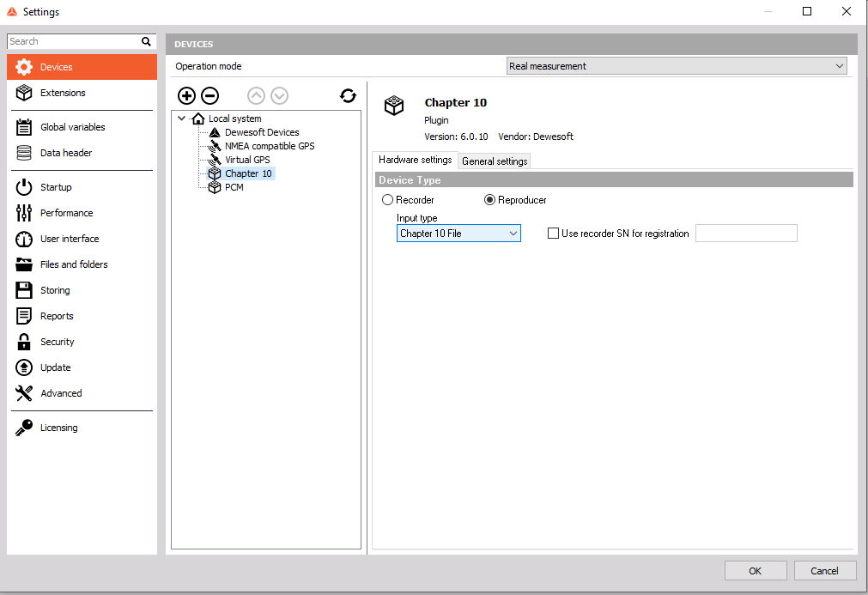
Task: Click the Reports document icon
Action: [x=24, y=316]
